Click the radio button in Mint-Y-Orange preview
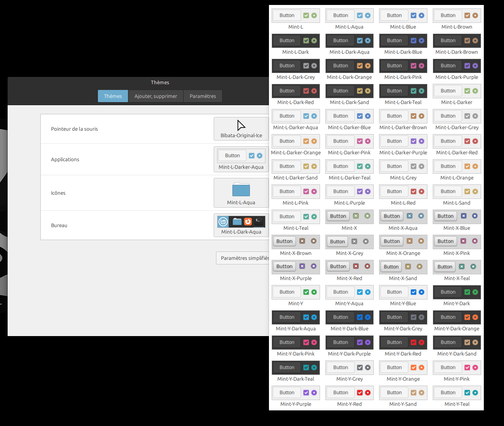The image size is (504, 426). tap(421, 368)
